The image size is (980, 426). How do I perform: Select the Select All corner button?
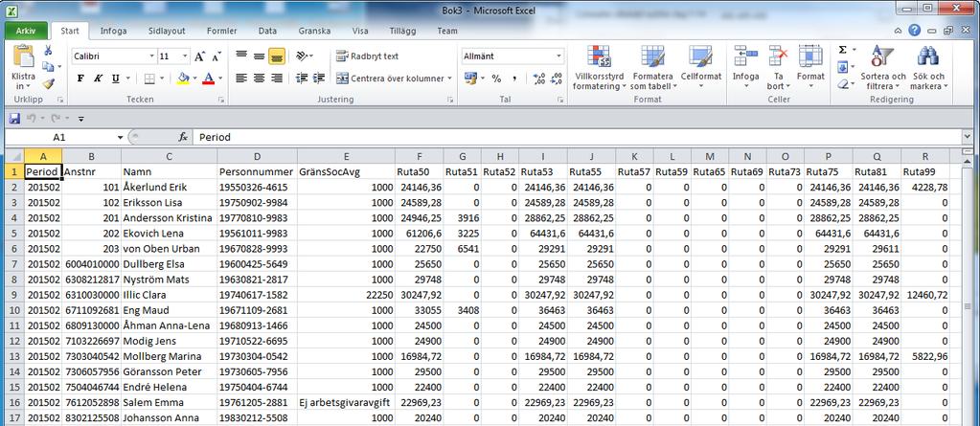[x=14, y=155]
